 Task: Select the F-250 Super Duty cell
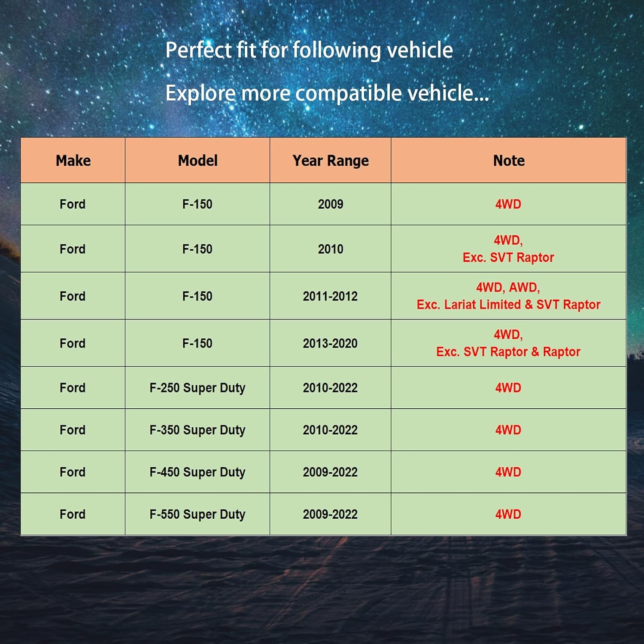coord(197,388)
